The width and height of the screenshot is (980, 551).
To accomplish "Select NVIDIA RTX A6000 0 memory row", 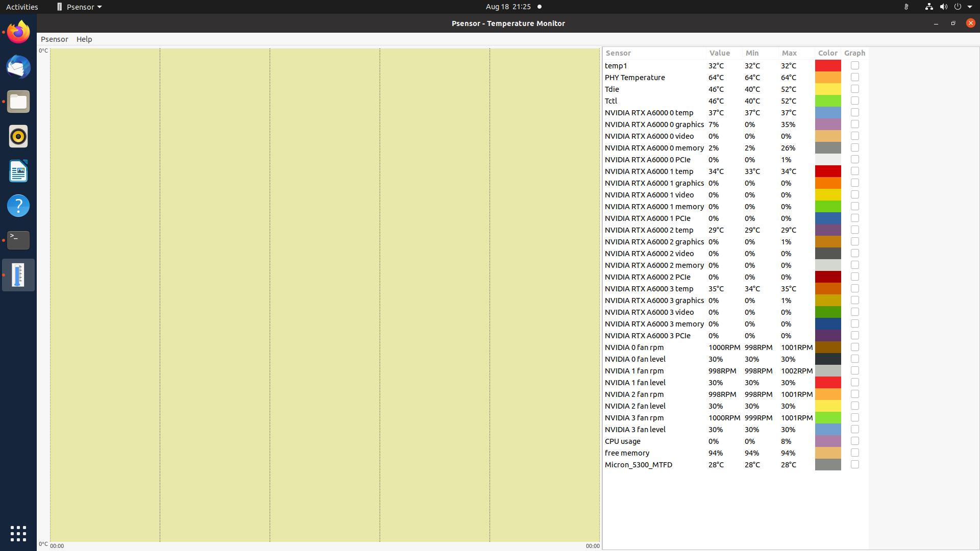I will pyautogui.click(x=736, y=147).
